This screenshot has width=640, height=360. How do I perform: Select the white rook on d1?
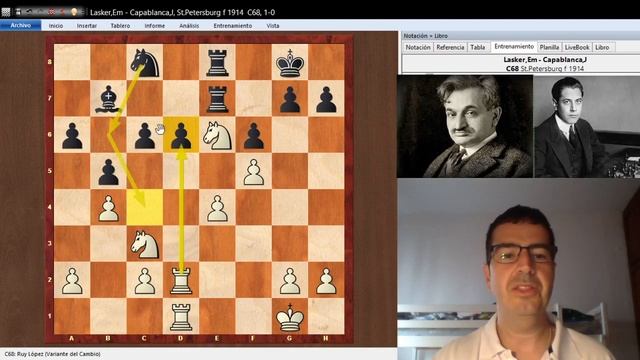181,317
